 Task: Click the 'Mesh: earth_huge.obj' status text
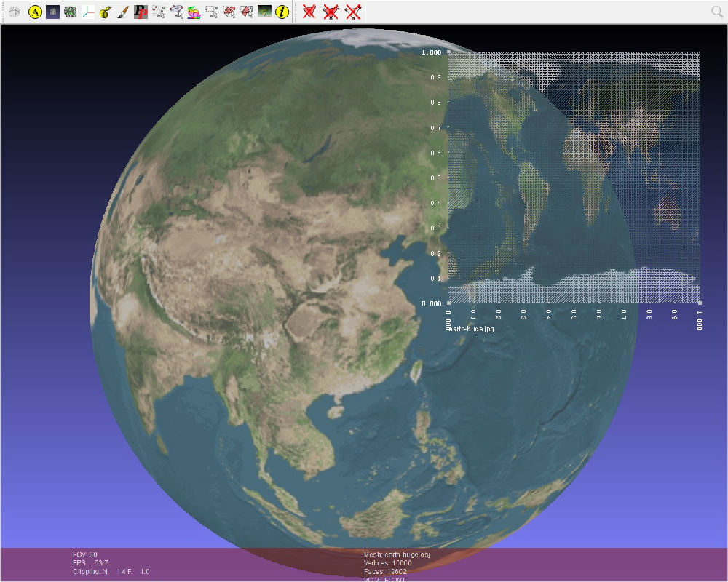click(x=397, y=554)
